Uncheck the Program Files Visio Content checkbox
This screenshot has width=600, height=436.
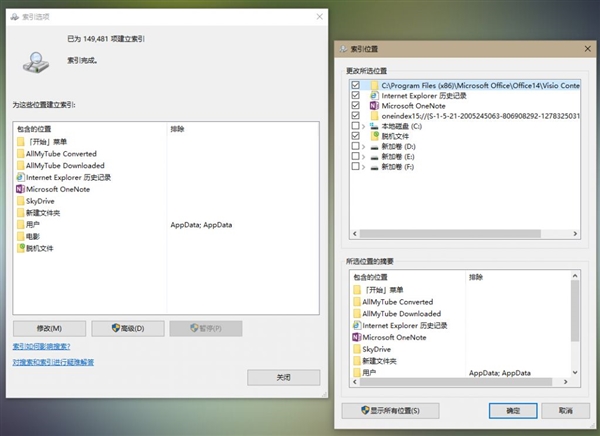pyautogui.click(x=355, y=85)
